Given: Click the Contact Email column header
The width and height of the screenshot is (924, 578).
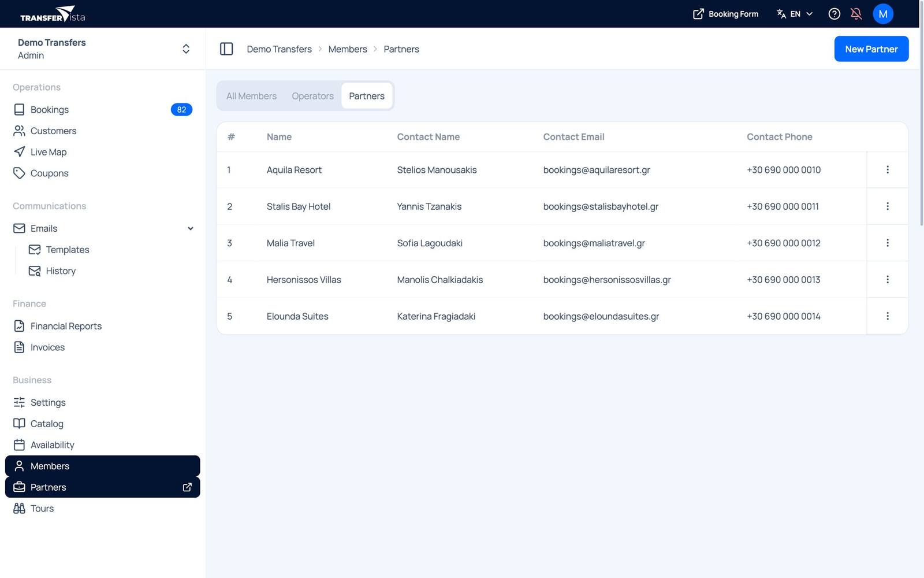Looking at the screenshot, I should pos(573,137).
